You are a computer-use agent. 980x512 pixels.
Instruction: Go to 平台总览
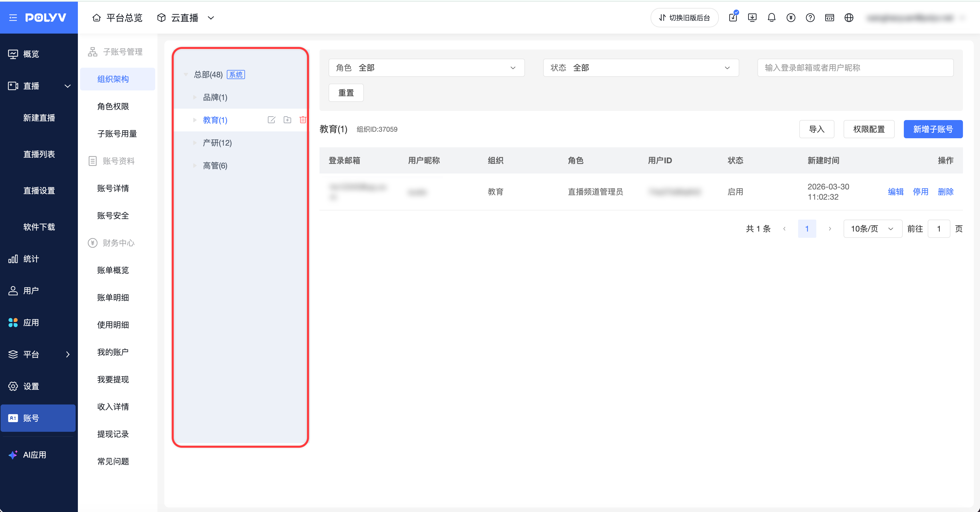[118, 18]
